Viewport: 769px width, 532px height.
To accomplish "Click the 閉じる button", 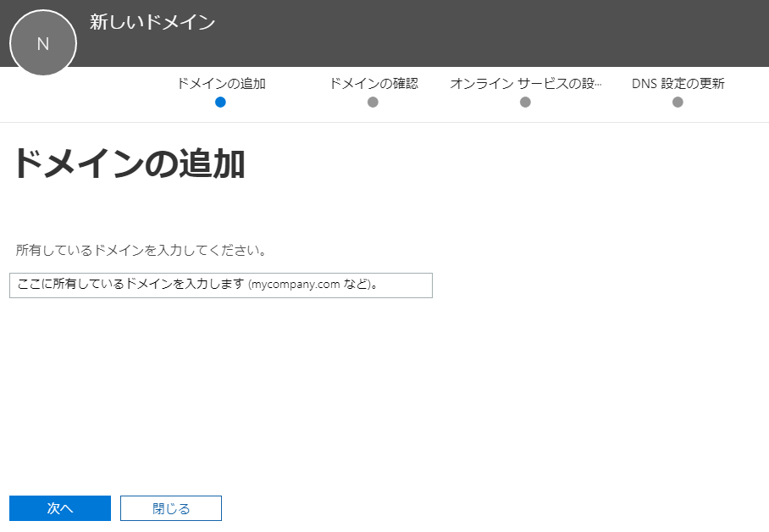I will [x=171, y=508].
